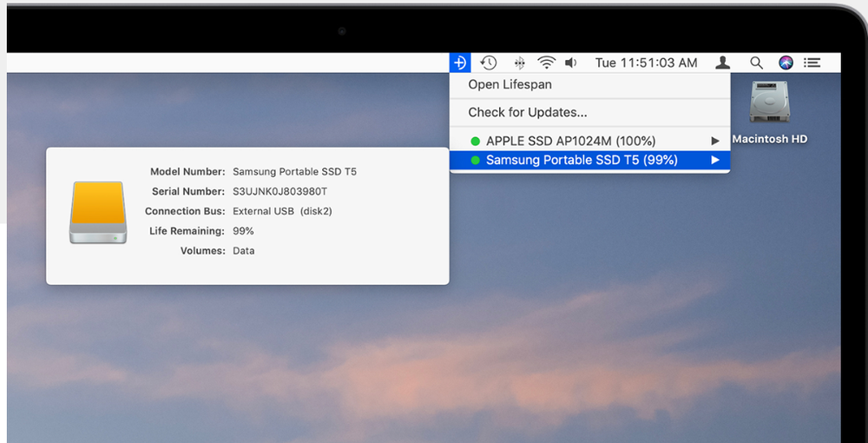Click green status dot beside APPLE SSD
Screen dimensions: 868x443
tap(475, 142)
